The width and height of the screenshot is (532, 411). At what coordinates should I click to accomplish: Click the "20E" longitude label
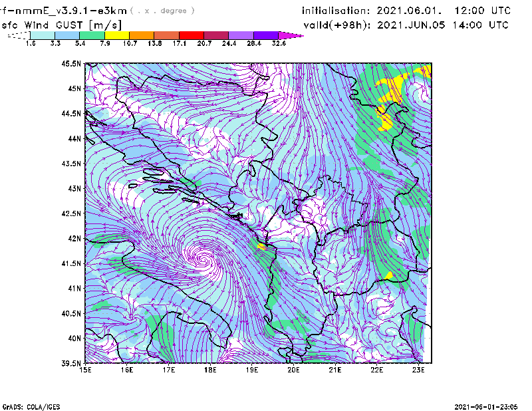[293, 370]
